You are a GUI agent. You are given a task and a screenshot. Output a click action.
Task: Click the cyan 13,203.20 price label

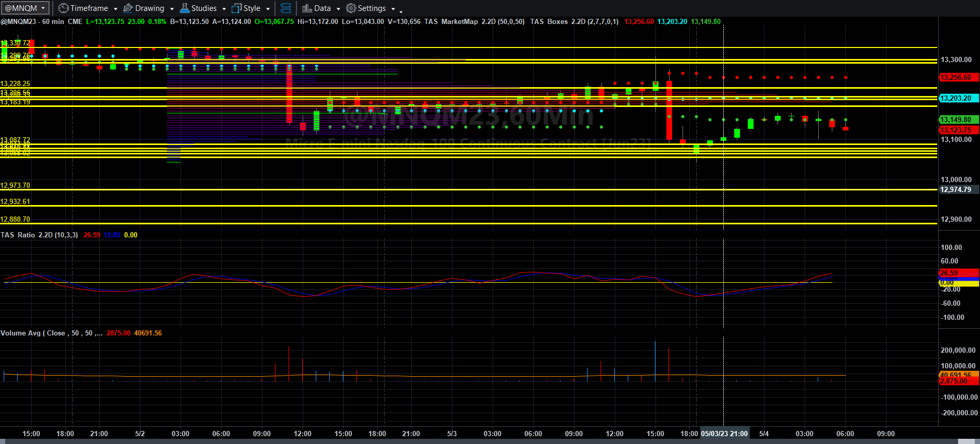coord(959,98)
